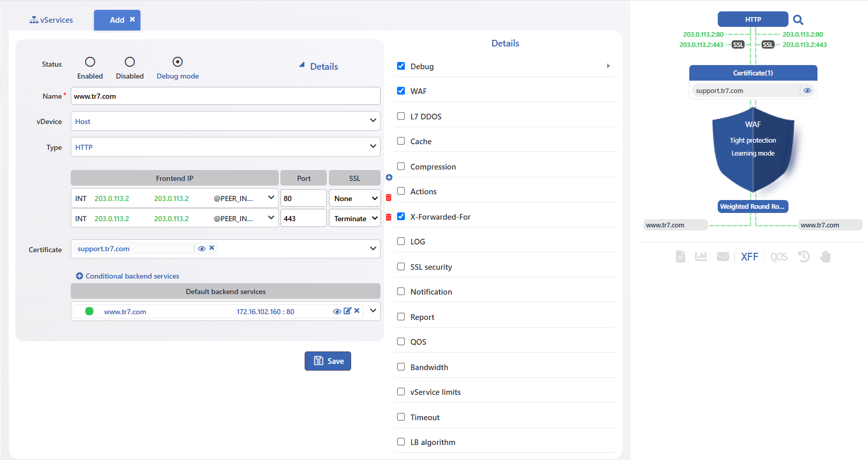
Task: Delete the port 443 frontend row
Action: [x=389, y=217]
